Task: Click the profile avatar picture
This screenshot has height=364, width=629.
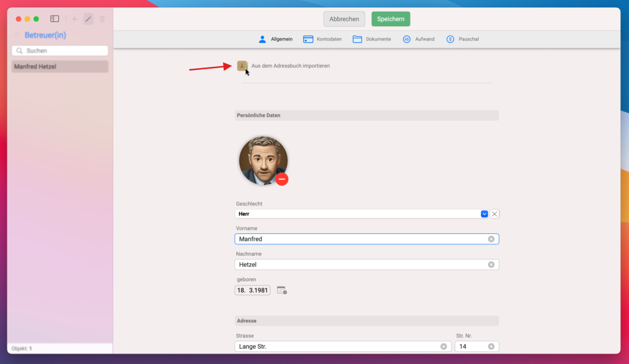Action: [263, 160]
